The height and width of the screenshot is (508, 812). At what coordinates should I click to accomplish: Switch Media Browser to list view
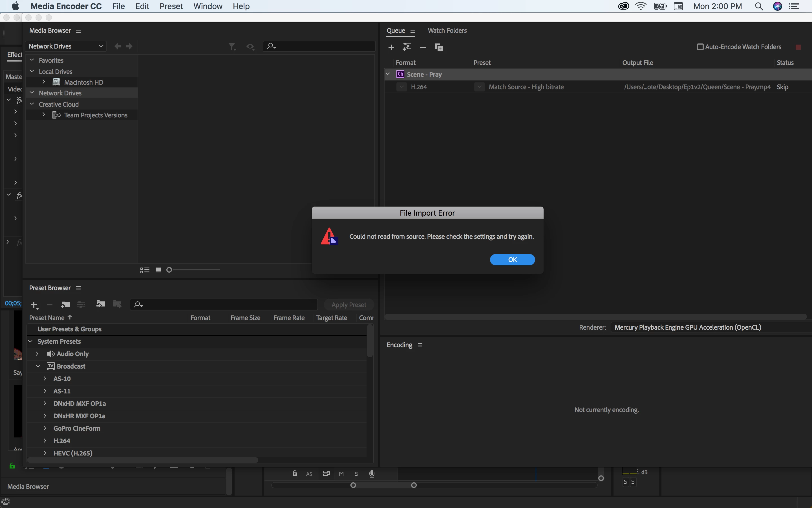145,270
